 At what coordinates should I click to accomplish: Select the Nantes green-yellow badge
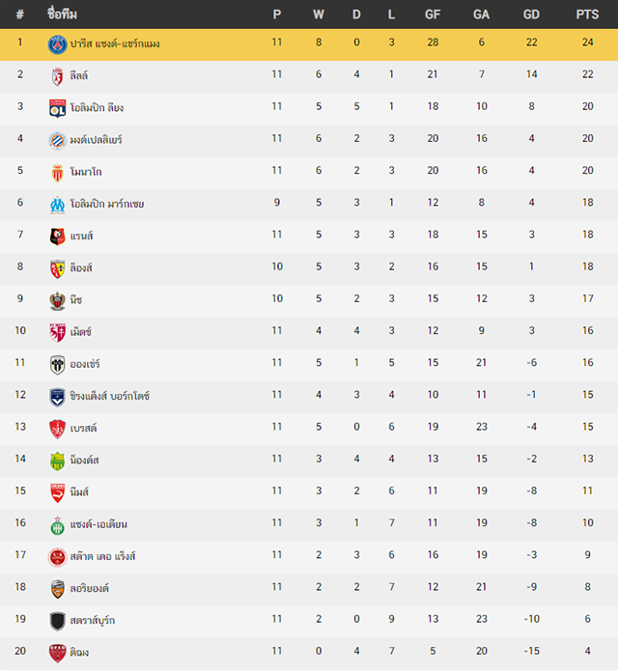pyautogui.click(x=57, y=462)
